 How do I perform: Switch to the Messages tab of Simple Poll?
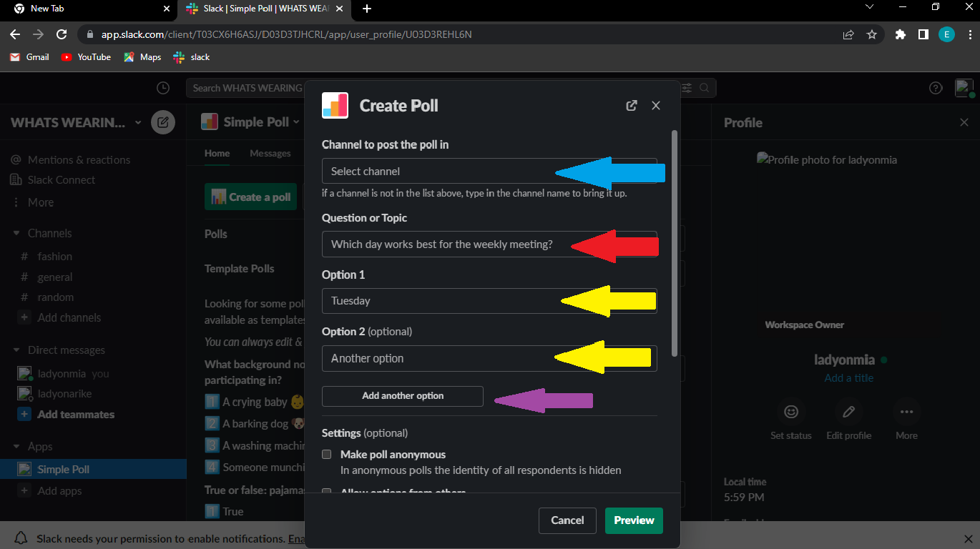(x=270, y=153)
